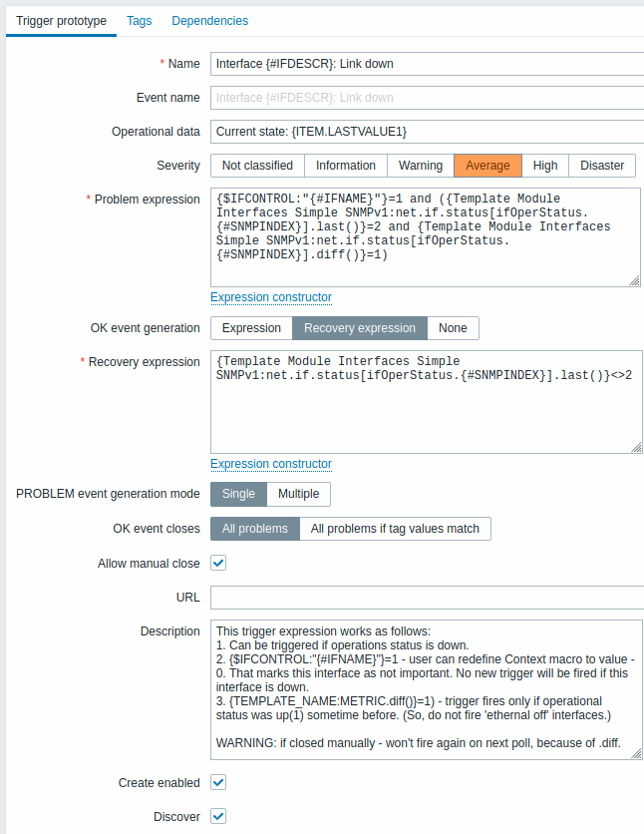
Task: Click the Name input field
Action: (428, 64)
